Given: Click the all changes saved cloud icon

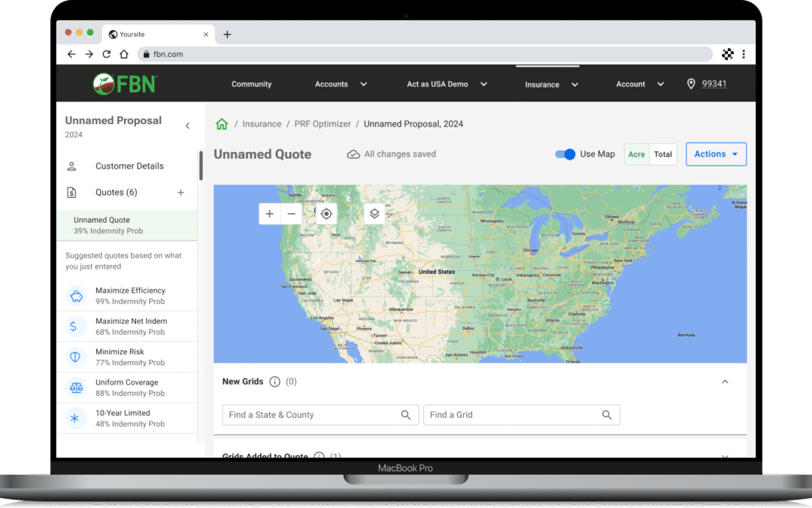Looking at the screenshot, I should tap(353, 154).
